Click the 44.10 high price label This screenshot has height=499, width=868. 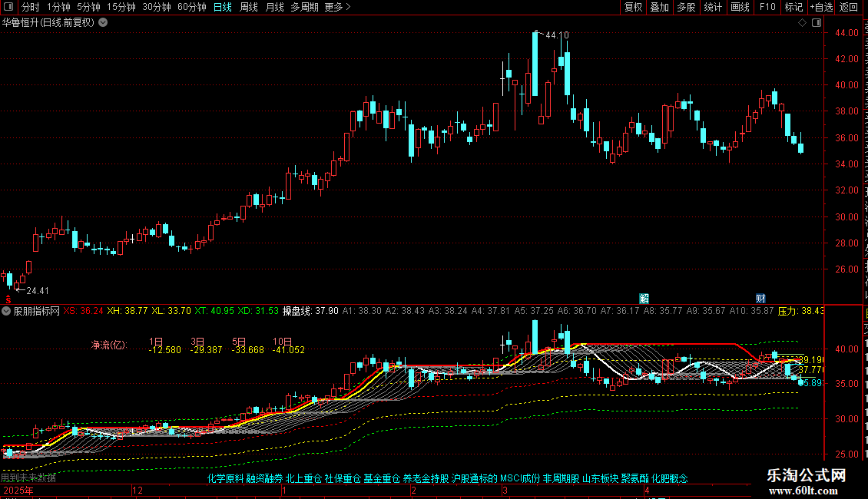click(557, 35)
